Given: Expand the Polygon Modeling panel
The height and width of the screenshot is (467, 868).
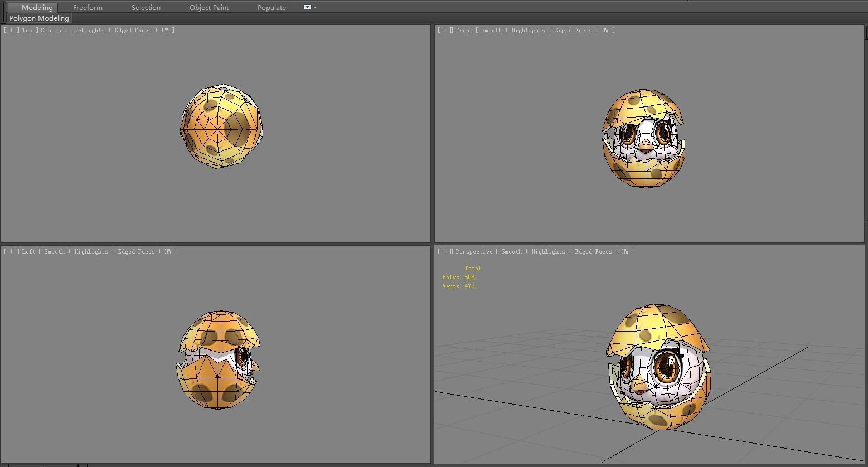Looking at the screenshot, I should pyautogui.click(x=39, y=18).
